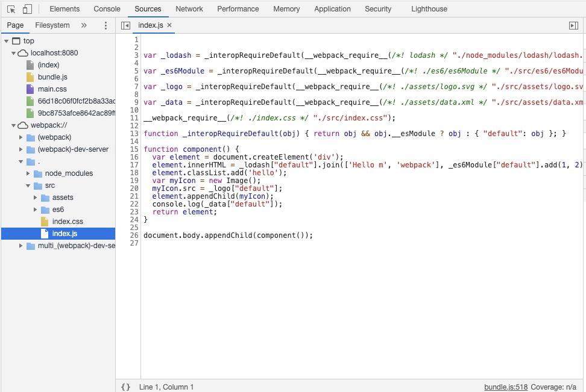
Task: Open the Lighthouse tab
Action: [429, 9]
